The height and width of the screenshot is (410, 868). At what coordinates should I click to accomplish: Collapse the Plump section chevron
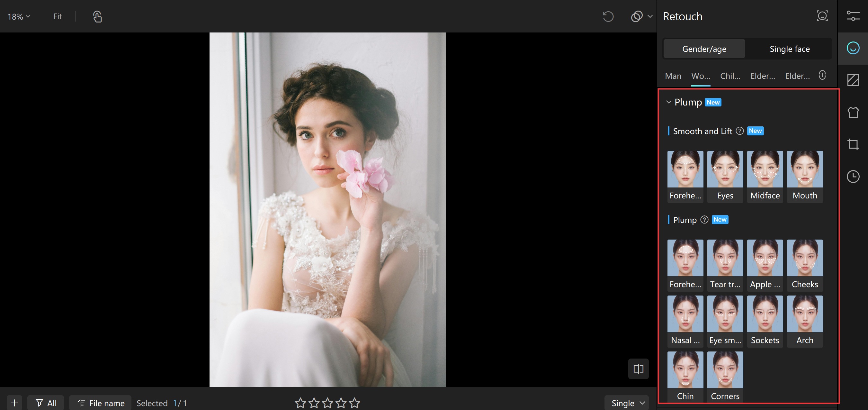click(668, 102)
